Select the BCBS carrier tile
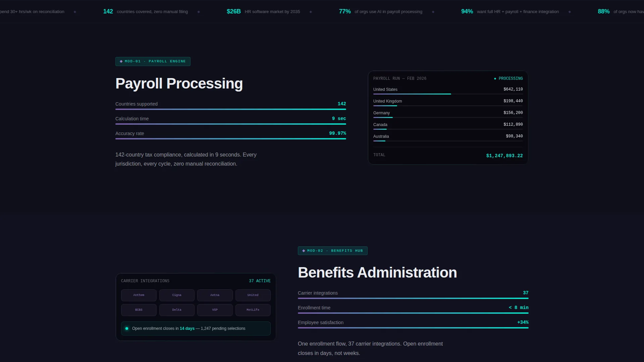The width and height of the screenshot is (644, 362). 139,310
